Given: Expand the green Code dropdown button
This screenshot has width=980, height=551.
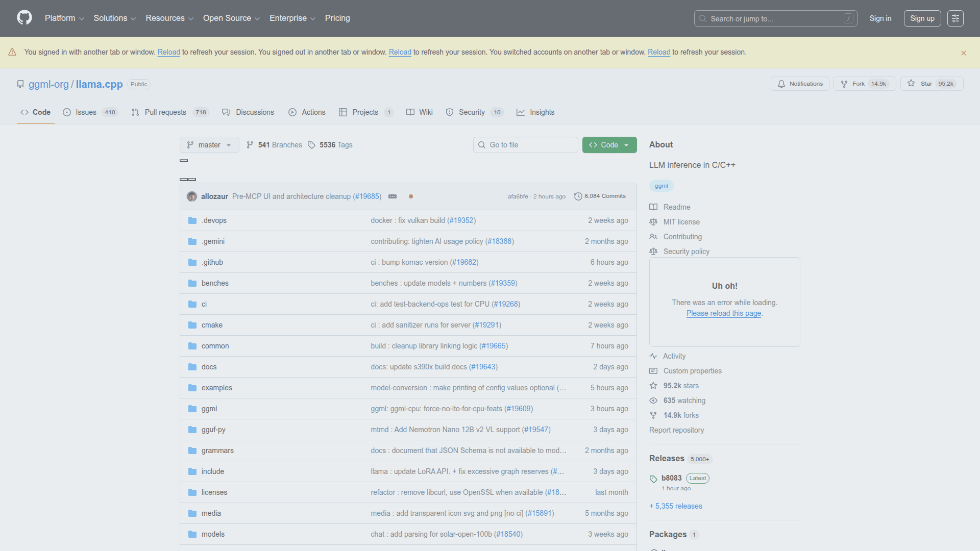Looking at the screenshot, I should click(x=609, y=145).
